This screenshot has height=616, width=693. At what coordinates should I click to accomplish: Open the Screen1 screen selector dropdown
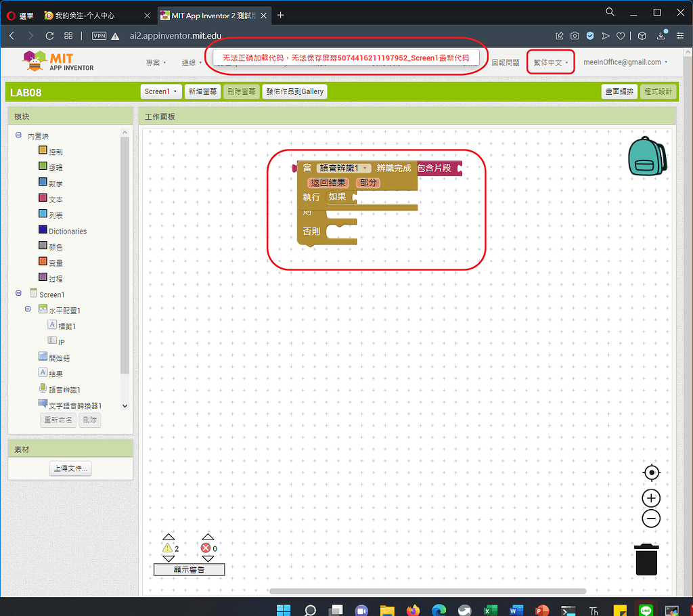point(161,91)
